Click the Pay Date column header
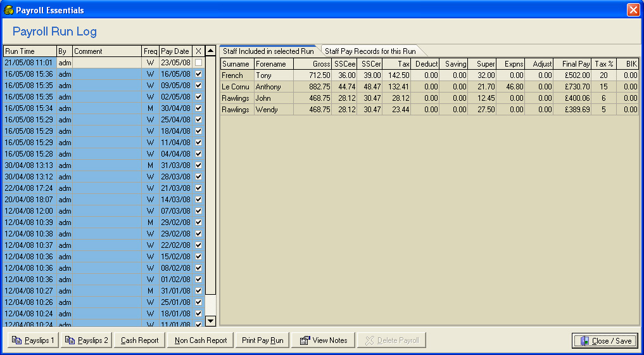 [175, 51]
